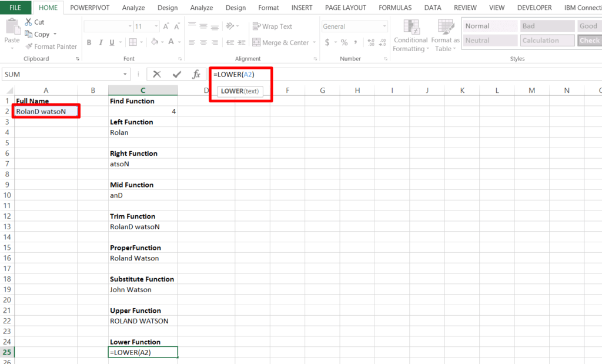Open the font size dropdown

156,26
